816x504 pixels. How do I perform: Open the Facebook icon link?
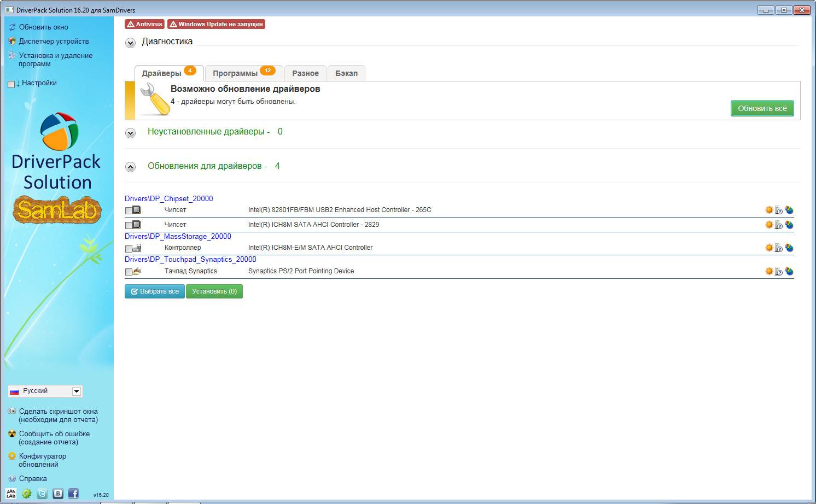[73, 494]
